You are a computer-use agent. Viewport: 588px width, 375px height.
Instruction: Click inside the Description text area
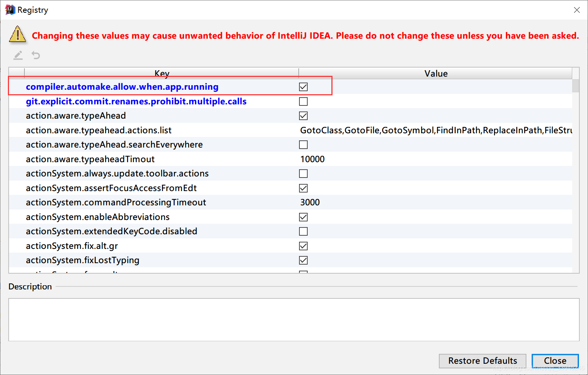coord(294,320)
